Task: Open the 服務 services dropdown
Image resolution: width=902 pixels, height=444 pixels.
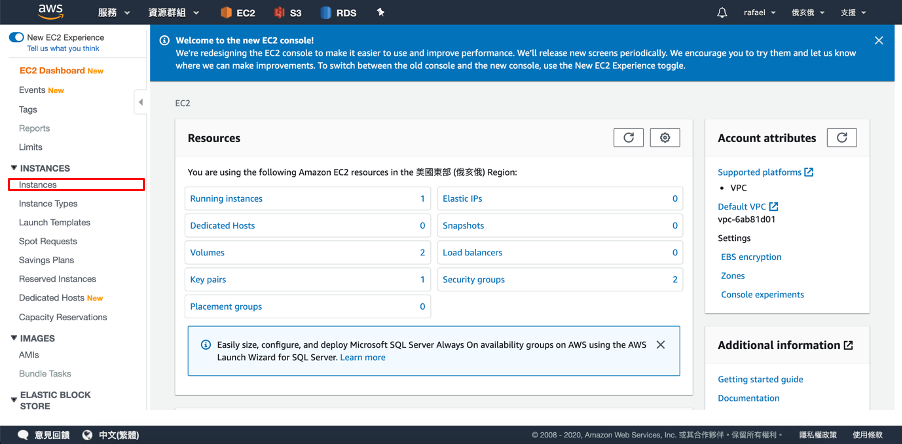Action: coord(114,13)
